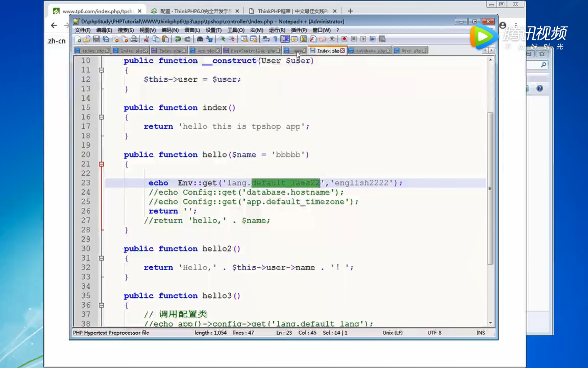Screen dimensions: 588x368
Task: Switch to User.php document tab
Action: [410, 51]
